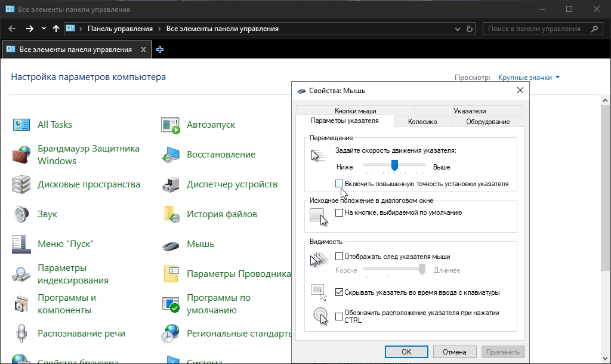
Task: Enable the enhanced pointer precision checkbox
Action: point(340,184)
